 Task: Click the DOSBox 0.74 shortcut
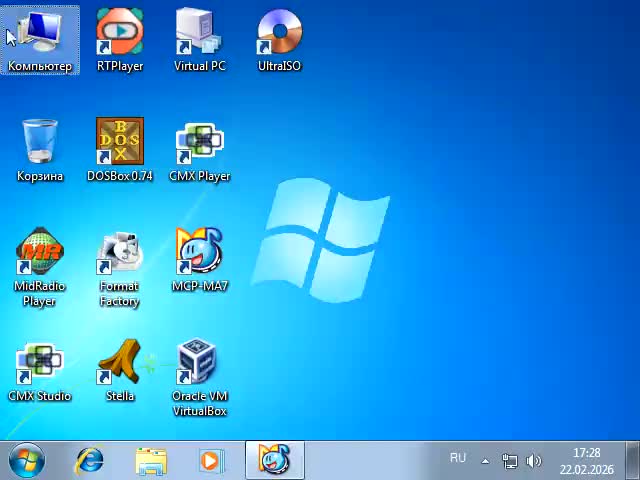(x=120, y=143)
